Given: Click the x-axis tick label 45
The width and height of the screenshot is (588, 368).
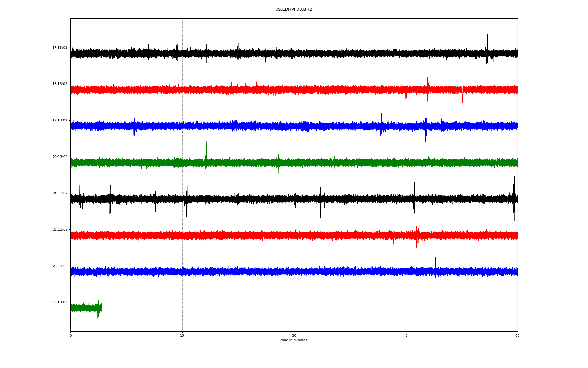Looking at the screenshot, I should [406, 335].
